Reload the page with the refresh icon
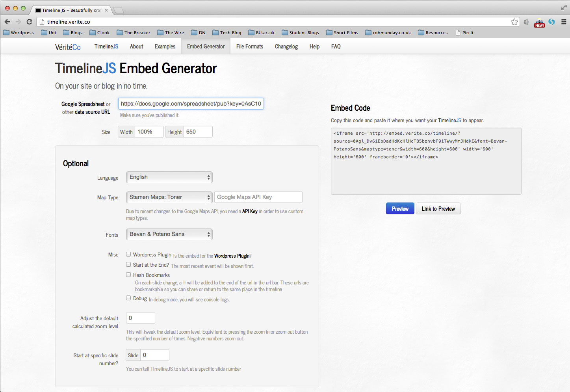 [x=29, y=22]
